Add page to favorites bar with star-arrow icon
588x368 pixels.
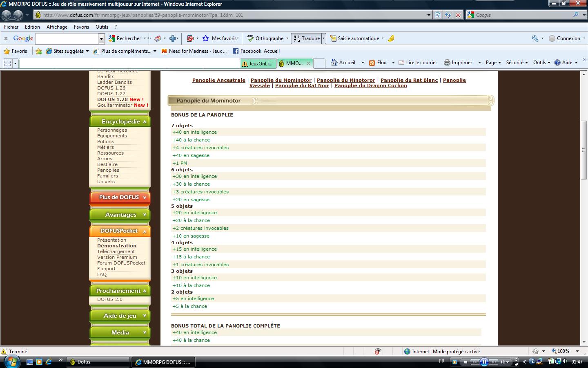coord(39,51)
